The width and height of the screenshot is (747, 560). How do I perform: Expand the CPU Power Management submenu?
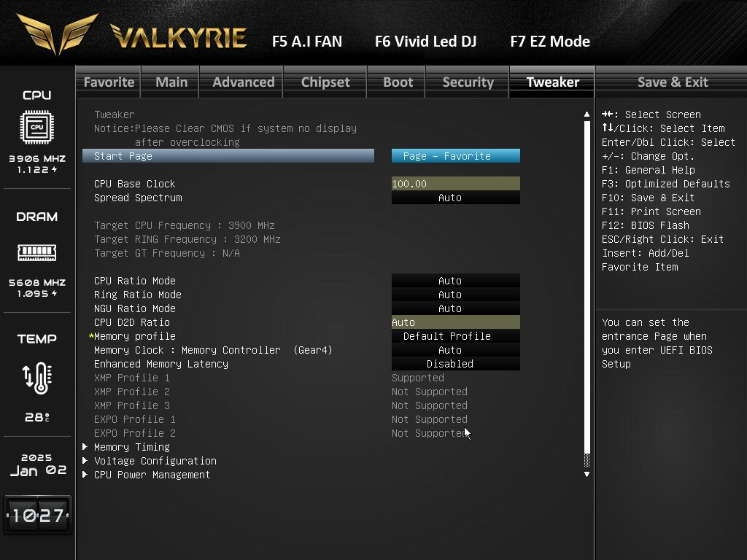click(x=152, y=475)
